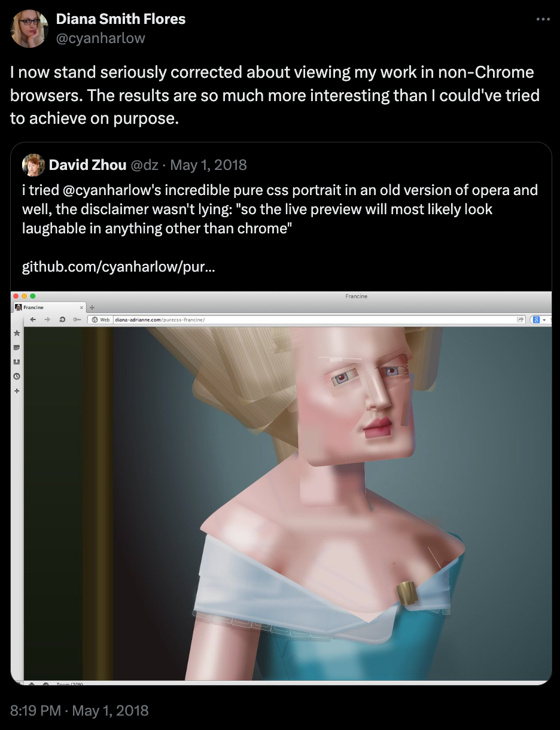Open the Notes panel icon in sidebar

[17, 347]
